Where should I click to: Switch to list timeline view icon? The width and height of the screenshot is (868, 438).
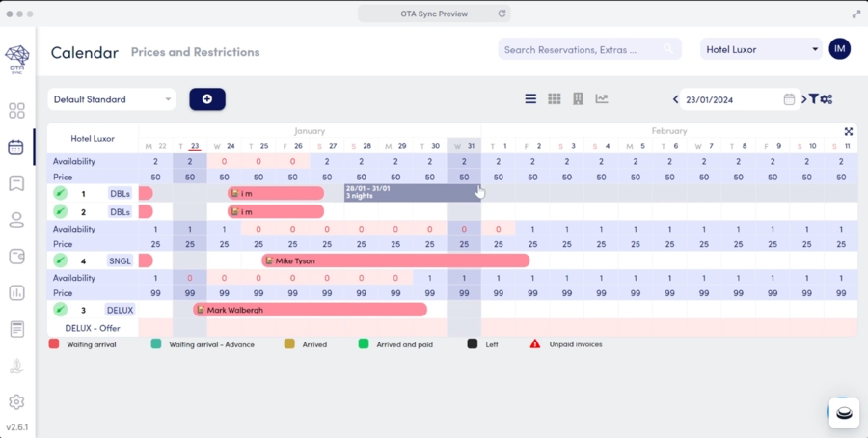coord(530,98)
